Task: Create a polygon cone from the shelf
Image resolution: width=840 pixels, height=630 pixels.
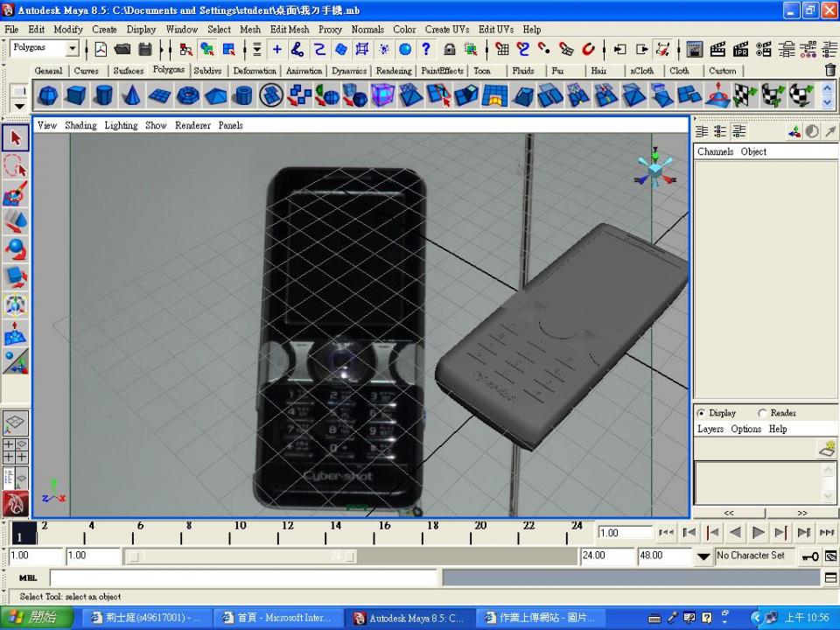Action: [131, 95]
